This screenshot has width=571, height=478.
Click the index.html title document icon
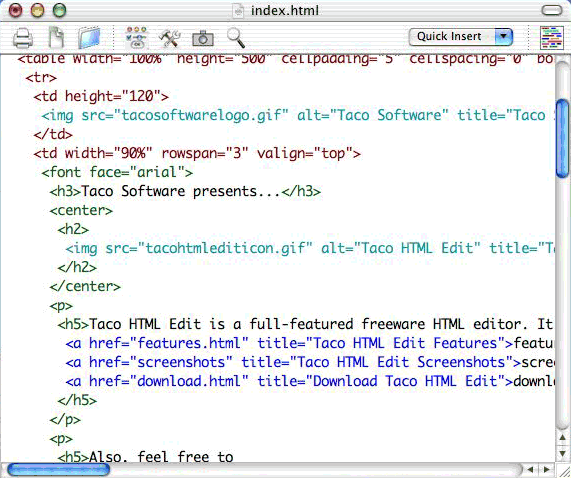[238, 11]
